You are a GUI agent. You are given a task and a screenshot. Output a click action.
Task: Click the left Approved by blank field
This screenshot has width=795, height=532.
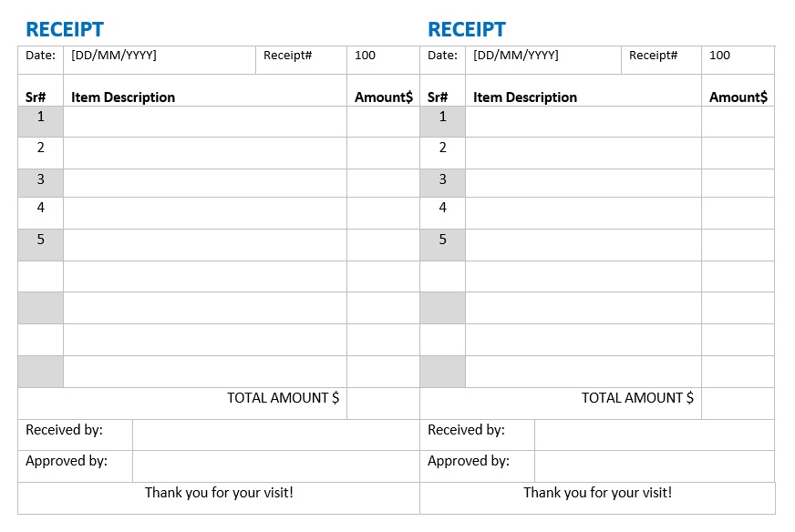tap(275, 465)
